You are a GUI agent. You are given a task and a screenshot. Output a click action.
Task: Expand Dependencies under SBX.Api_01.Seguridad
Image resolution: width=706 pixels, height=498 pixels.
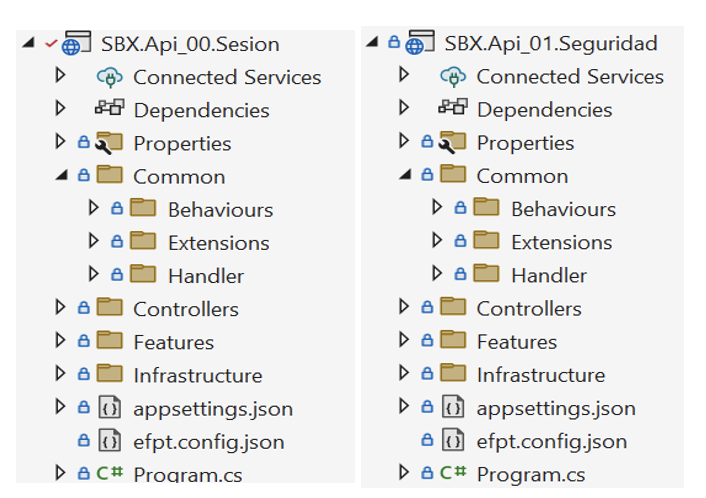pyautogui.click(x=404, y=107)
